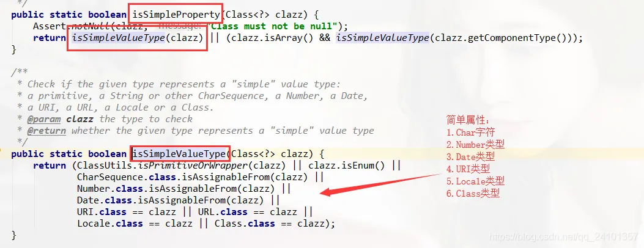644x248 pixels.
Task: Click the boxed isSimpleValueType(clazz) call
Action: pos(138,38)
